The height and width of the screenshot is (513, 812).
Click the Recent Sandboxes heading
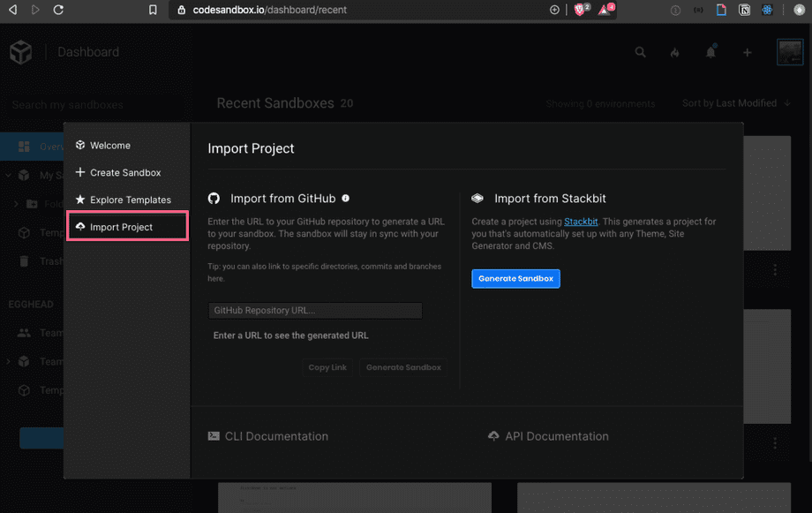pos(275,103)
